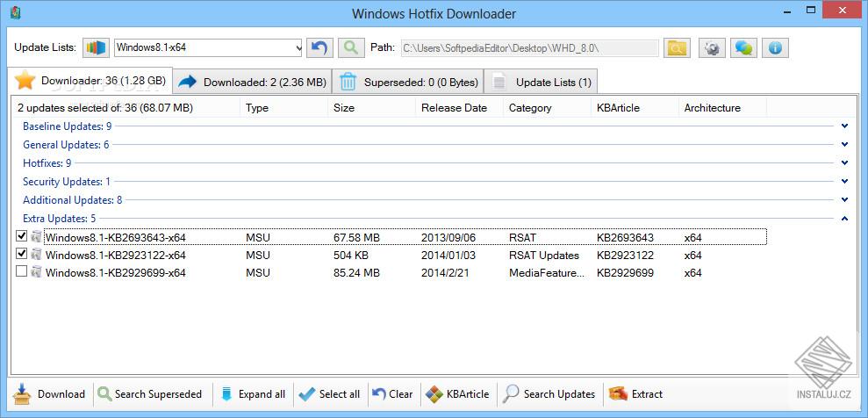Select the Windows8.1-KB2693643-x64 row name
The height and width of the screenshot is (418, 868).
pyautogui.click(x=115, y=237)
